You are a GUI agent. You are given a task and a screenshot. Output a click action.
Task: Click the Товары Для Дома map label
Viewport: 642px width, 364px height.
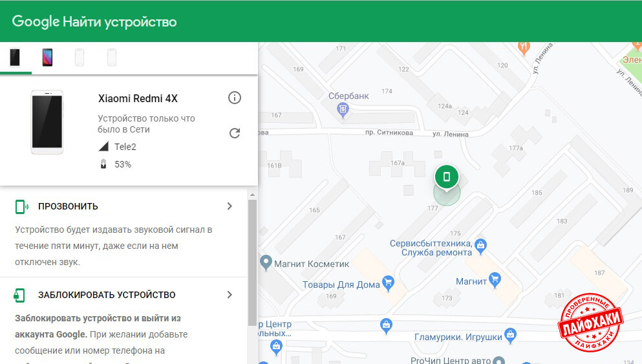tap(341, 284)
